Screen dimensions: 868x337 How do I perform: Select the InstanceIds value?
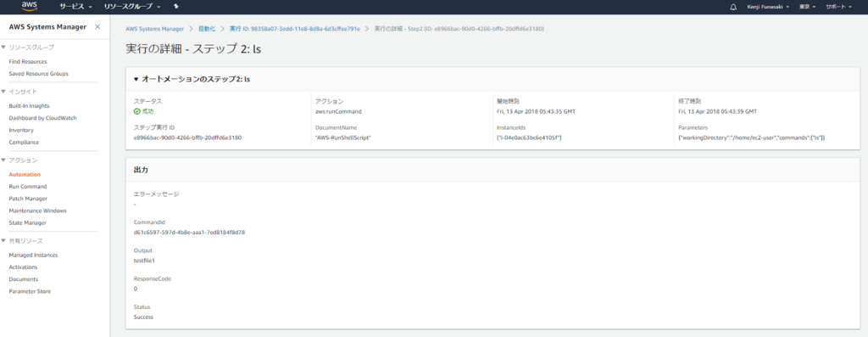pos(529,137)
